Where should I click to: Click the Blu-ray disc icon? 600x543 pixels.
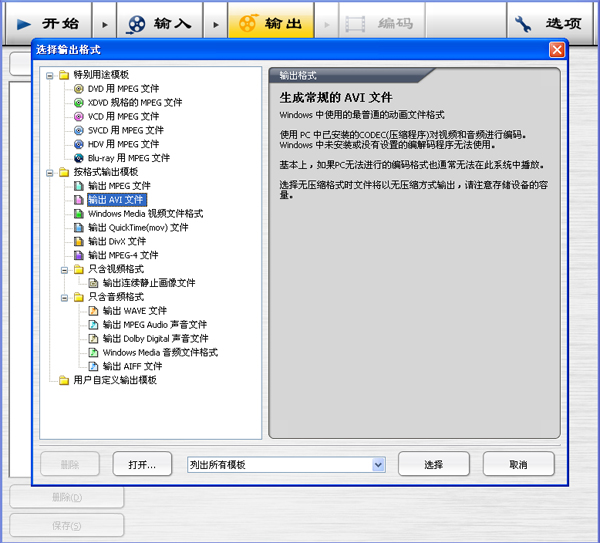pos(78,158)
